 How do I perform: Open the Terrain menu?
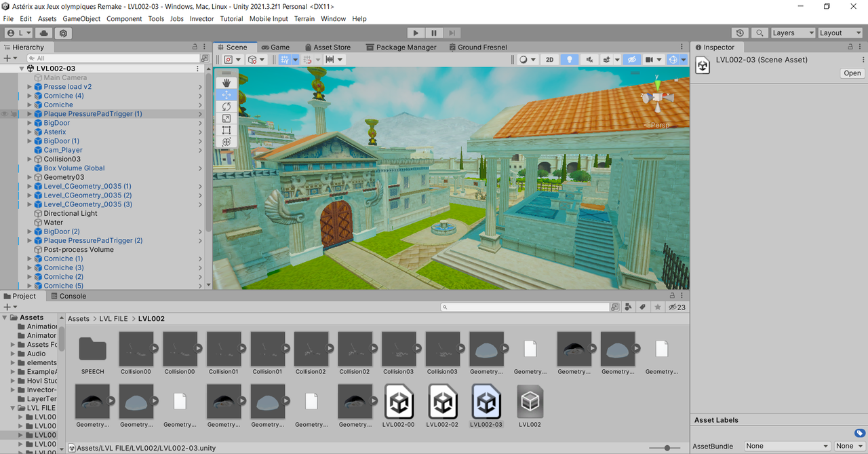[x=304, y=18]
